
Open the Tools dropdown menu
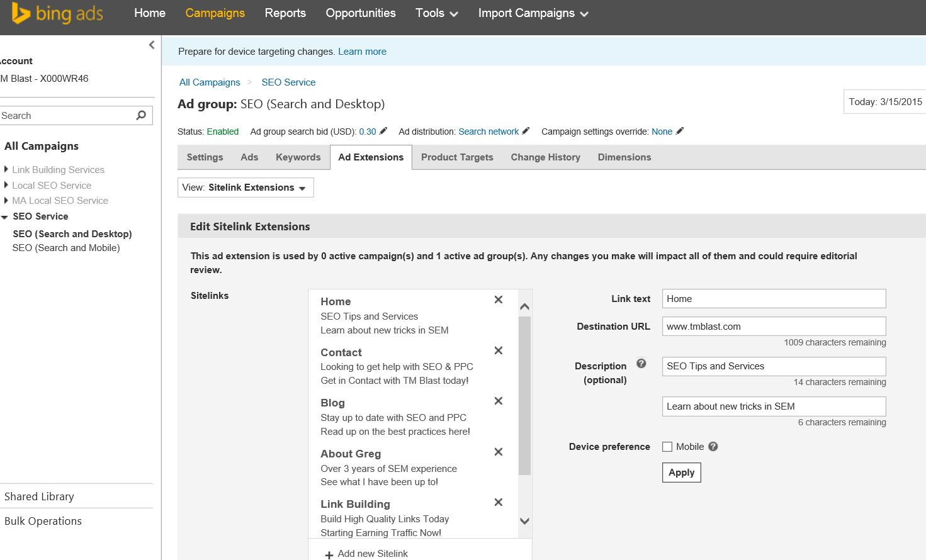[436, 13]
